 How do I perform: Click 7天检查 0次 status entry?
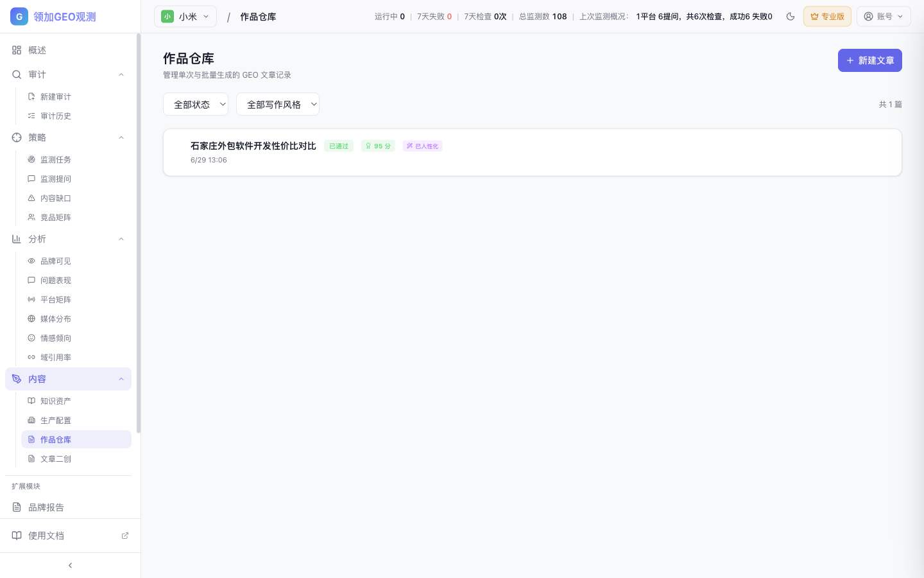[x=485, y=17]
